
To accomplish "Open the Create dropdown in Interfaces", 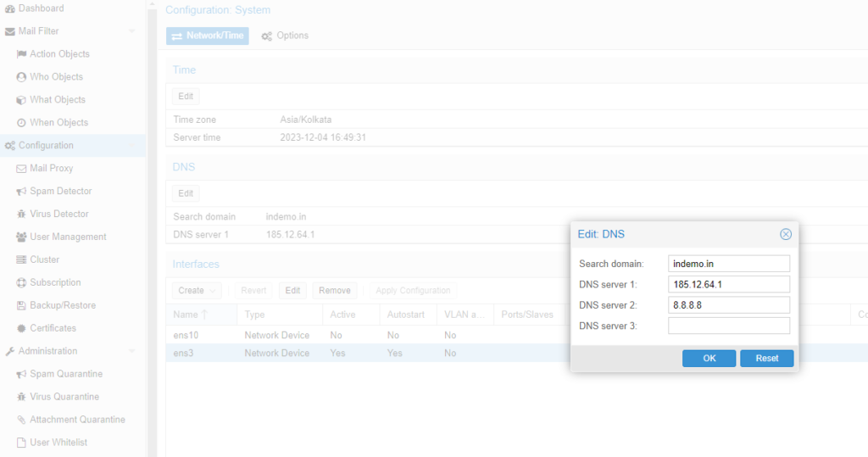I will point(197,290).
